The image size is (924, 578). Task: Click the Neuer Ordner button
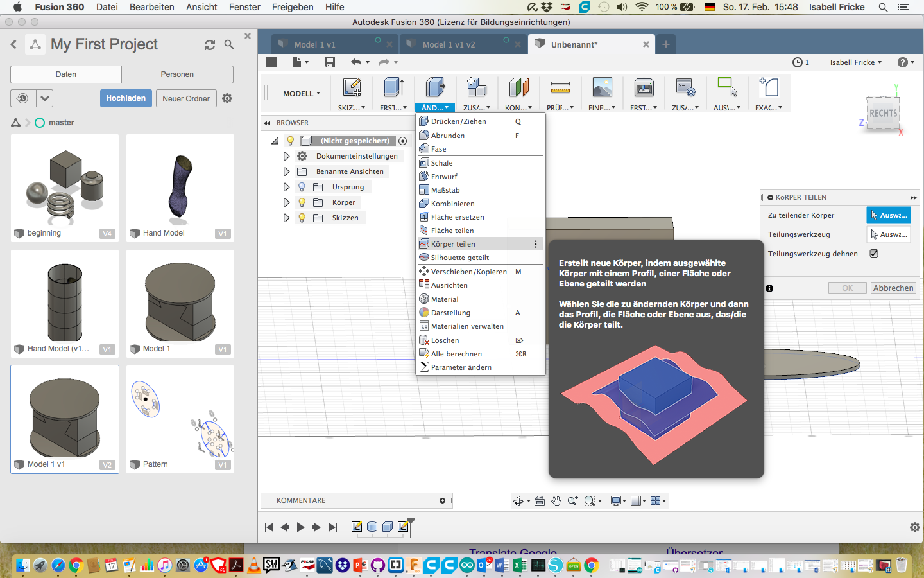pyautogui.click(x=186, y=98)
